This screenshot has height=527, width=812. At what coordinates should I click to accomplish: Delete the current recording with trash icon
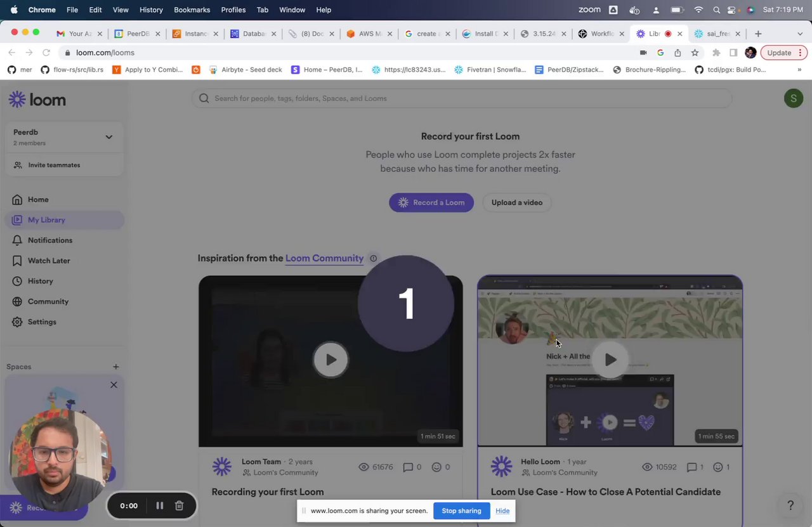coord(180,505)
